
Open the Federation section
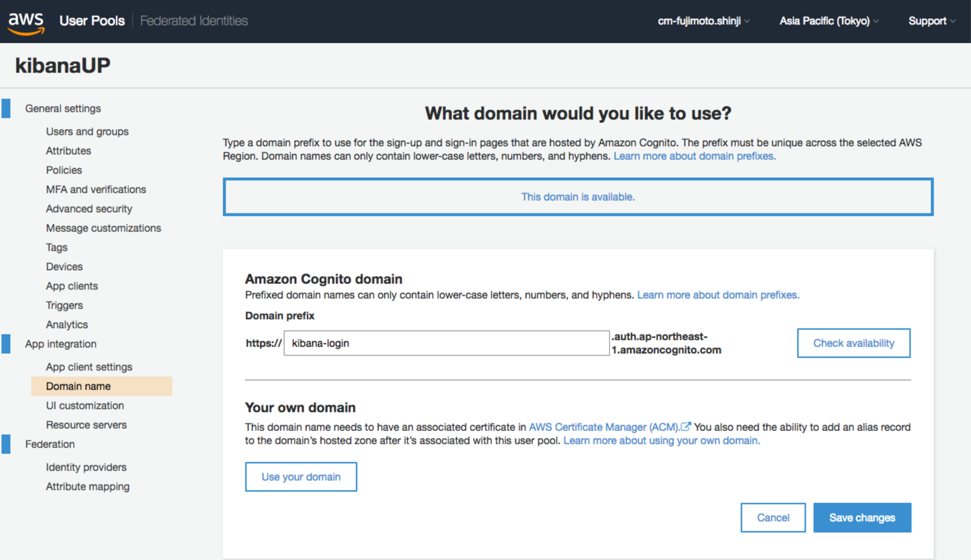[50, 444]
